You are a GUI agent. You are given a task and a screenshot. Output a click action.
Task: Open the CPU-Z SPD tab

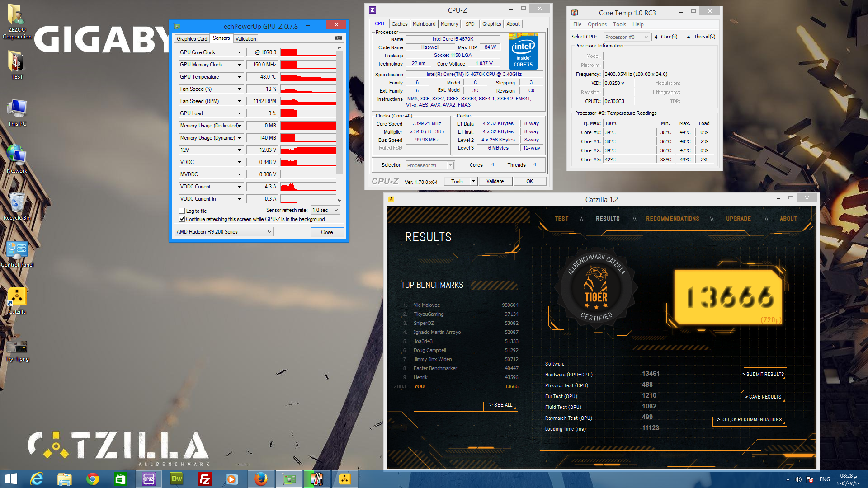(x=470, y=24)
